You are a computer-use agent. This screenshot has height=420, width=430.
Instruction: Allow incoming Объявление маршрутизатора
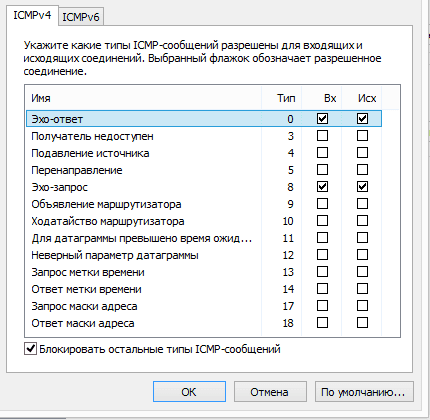(322, 204)
